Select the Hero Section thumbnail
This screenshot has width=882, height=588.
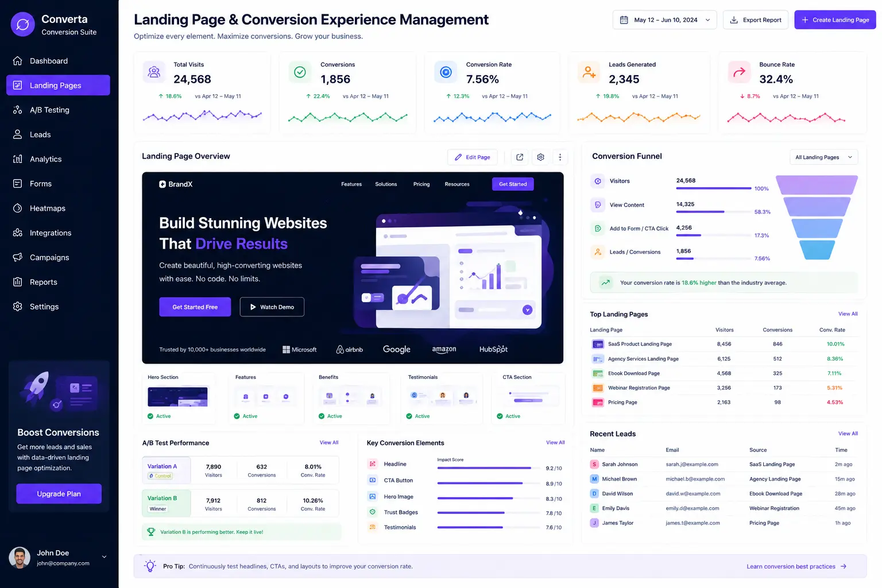click(x=179, y=397)
